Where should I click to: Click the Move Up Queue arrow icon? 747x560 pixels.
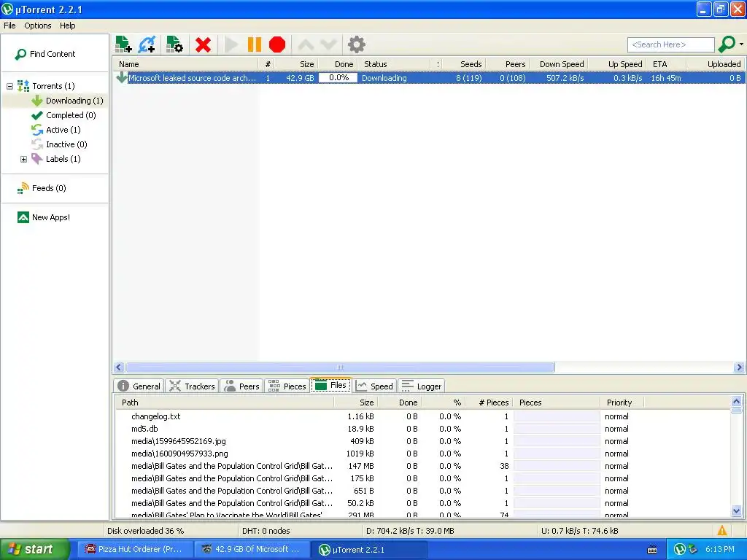pyautogui.click(x=306, y=45)
